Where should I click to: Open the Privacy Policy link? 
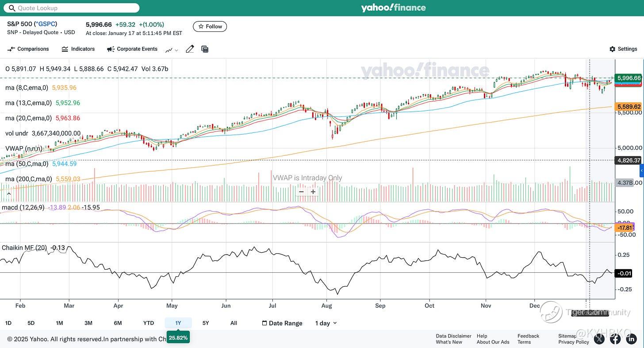(x=574, y=342)
